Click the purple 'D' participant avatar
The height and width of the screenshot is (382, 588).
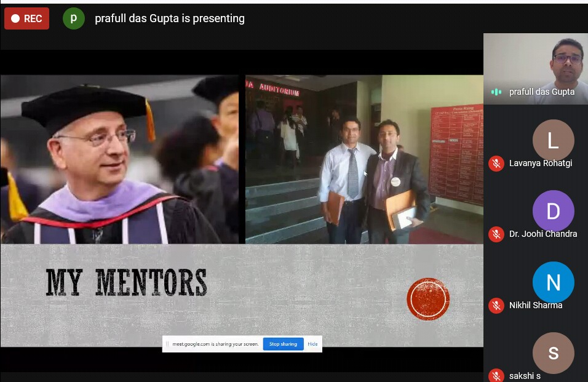[x=553, y=211]
